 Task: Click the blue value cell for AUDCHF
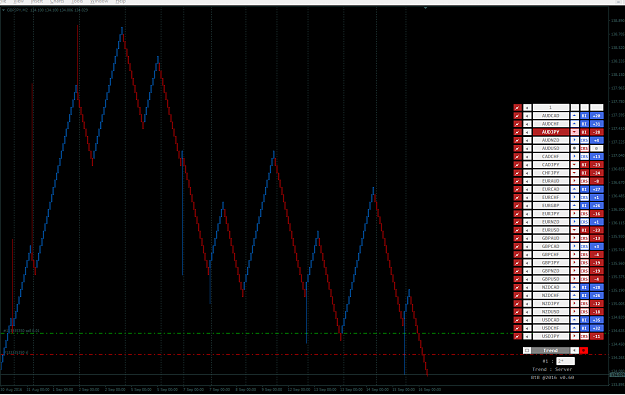[597, 124]
